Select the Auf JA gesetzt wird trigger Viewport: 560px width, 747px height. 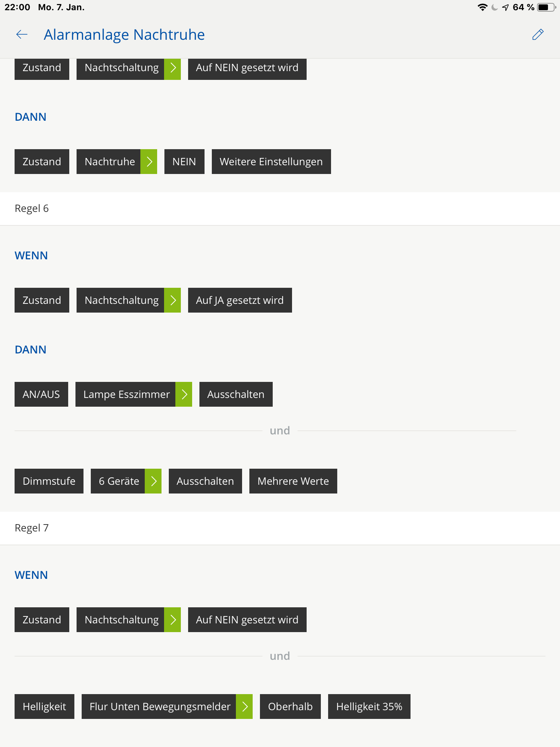click(240, 300)
